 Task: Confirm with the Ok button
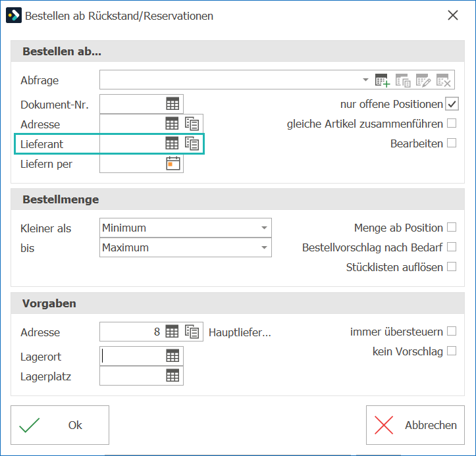coord(60,425)
